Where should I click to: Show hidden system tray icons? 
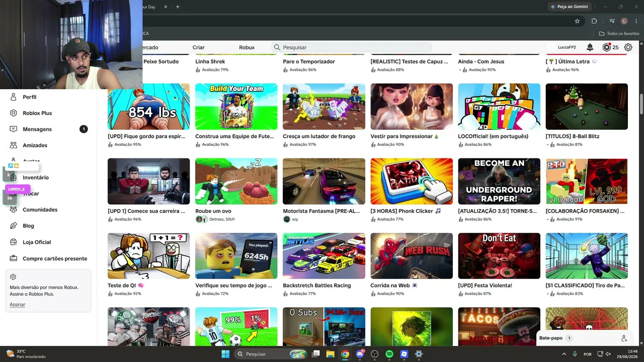[x=564, y=354]
